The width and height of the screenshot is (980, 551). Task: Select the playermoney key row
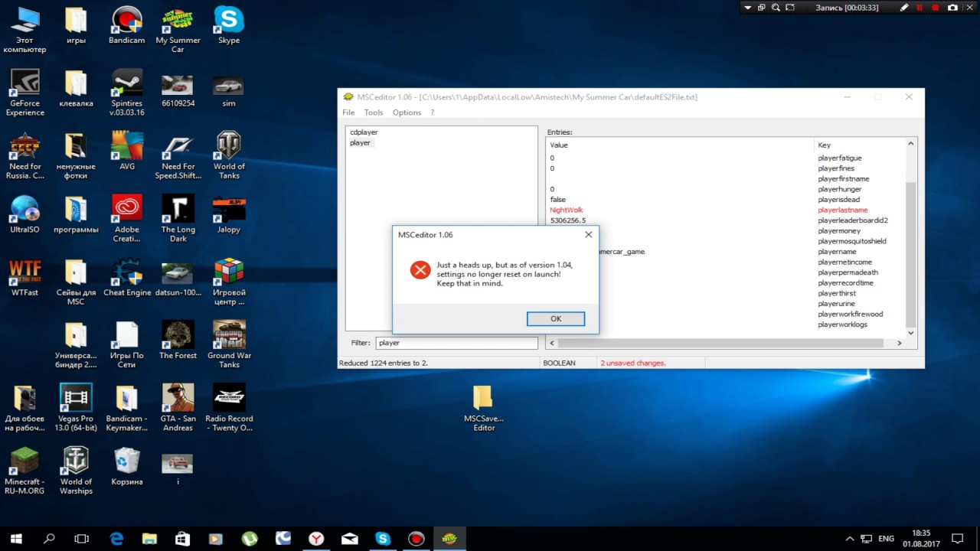coord(839,231)
